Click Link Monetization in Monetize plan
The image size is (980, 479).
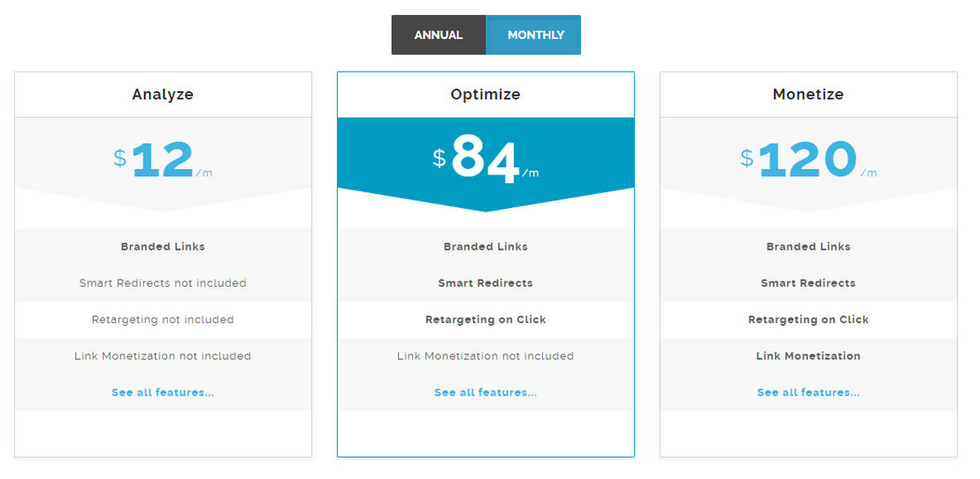coord(808,356)
